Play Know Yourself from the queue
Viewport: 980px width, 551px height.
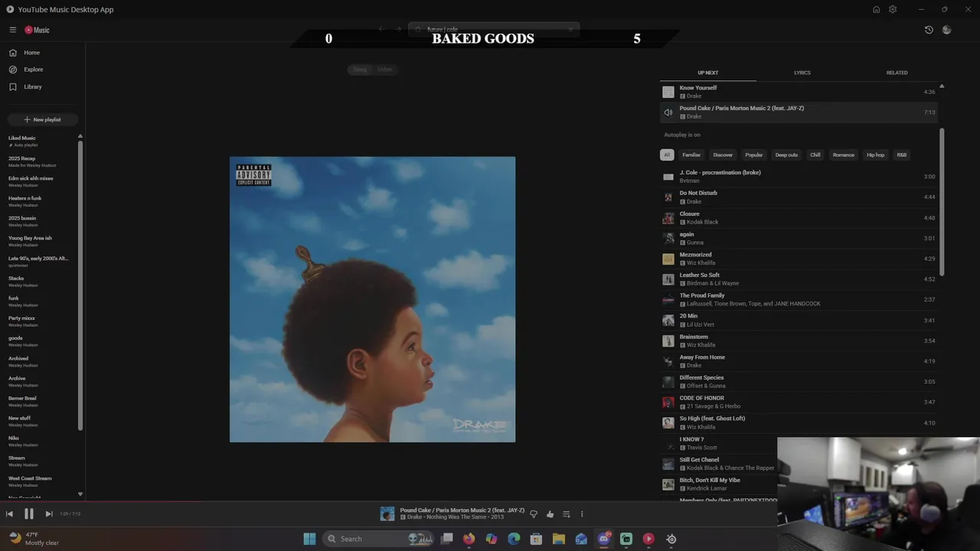799,92
